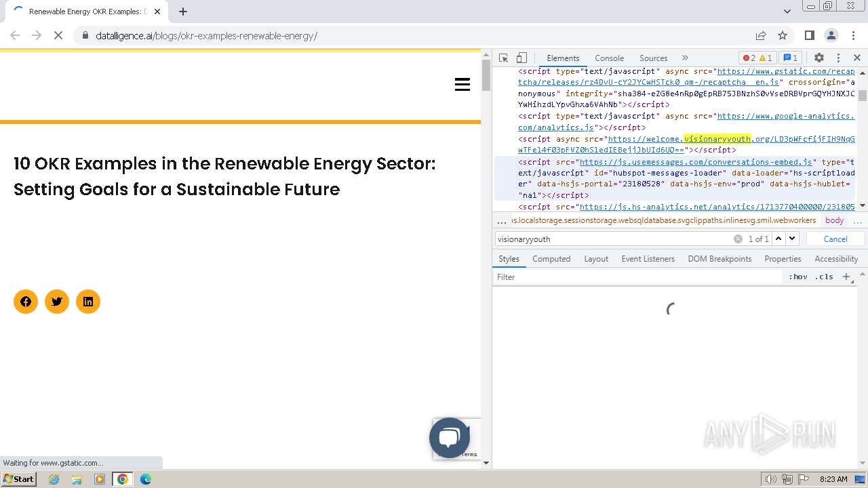Cancel the DevTools search

tap(835, 239)
